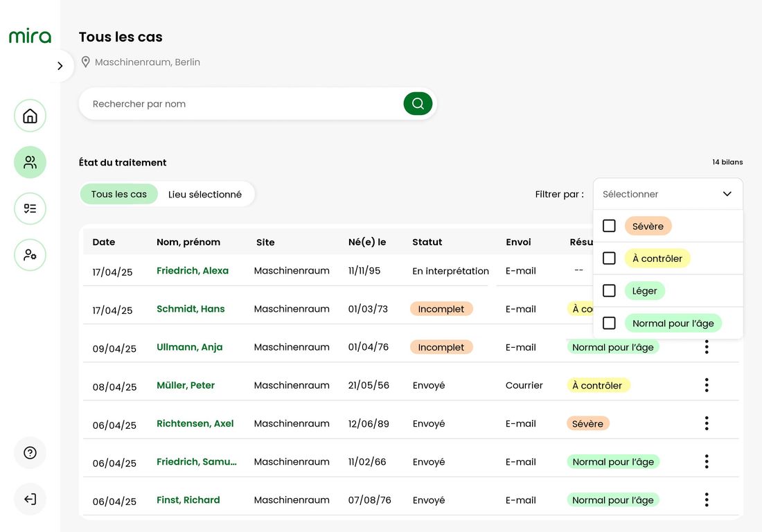Image resolution: width=762 pixels, height=532 pixels.
Task: Open row menu for Finst, Richard
Action: click(x=707, y=499)
